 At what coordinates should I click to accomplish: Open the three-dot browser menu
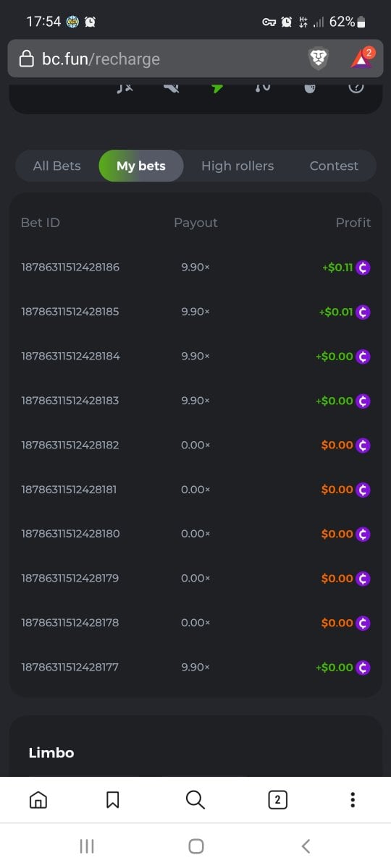pos(353,799)
